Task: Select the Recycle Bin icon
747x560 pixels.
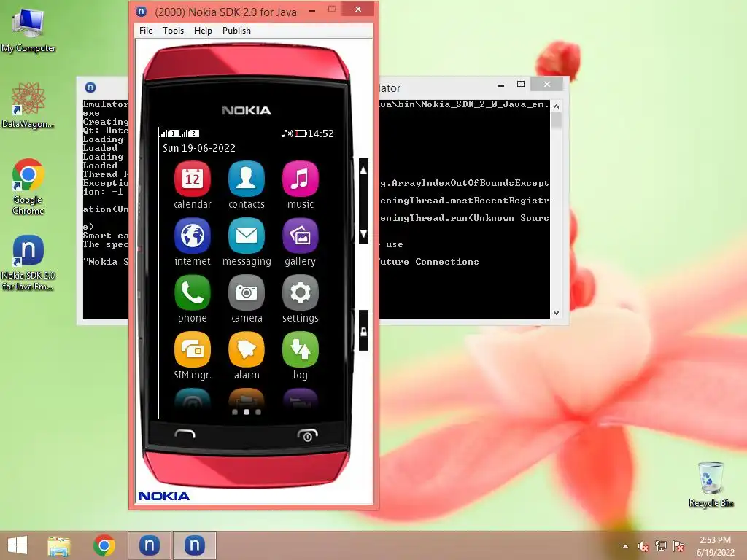Action: pos(711,484)
